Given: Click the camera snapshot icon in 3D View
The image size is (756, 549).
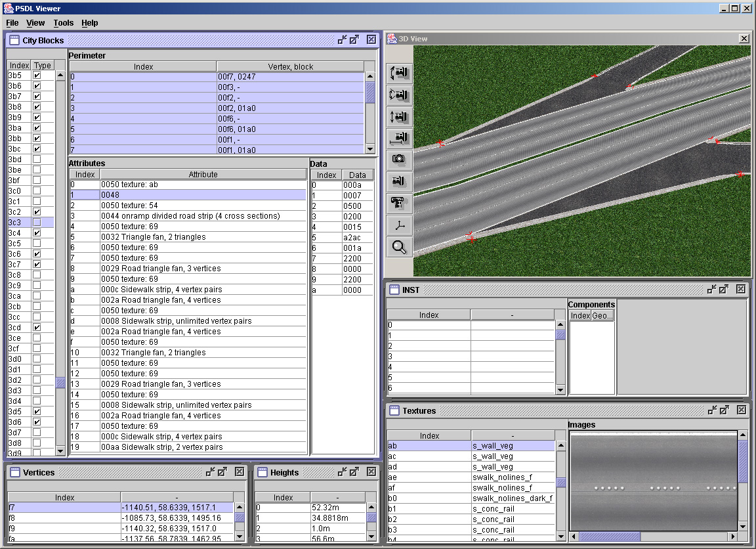Looking at the screenshot, I should 399,159.
